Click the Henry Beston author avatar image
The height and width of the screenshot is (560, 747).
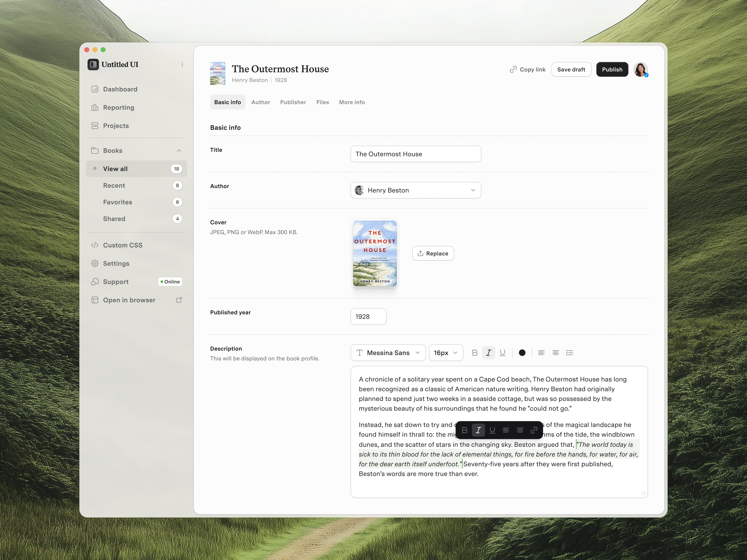[359, 190]
